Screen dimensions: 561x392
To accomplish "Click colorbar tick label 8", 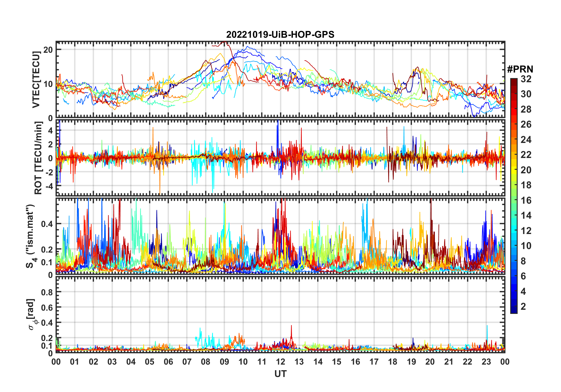I will pyautogui.click(x=524, y=261).
